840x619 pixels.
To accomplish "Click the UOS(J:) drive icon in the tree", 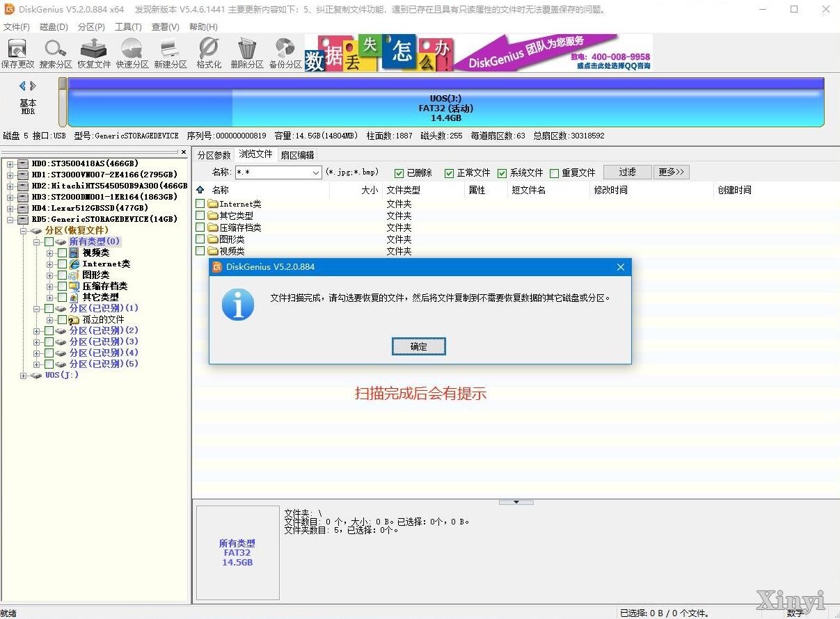I will tap(36, 376).
